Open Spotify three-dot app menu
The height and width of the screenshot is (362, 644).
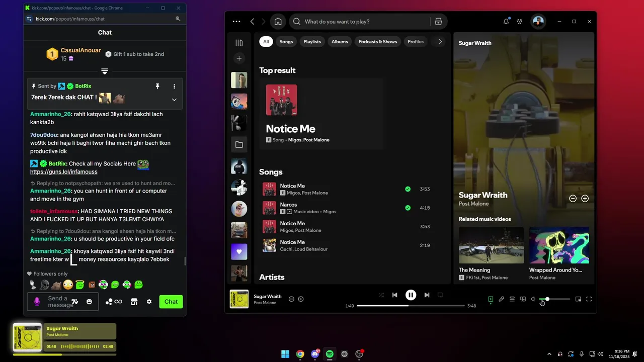[x=236, y=22]
